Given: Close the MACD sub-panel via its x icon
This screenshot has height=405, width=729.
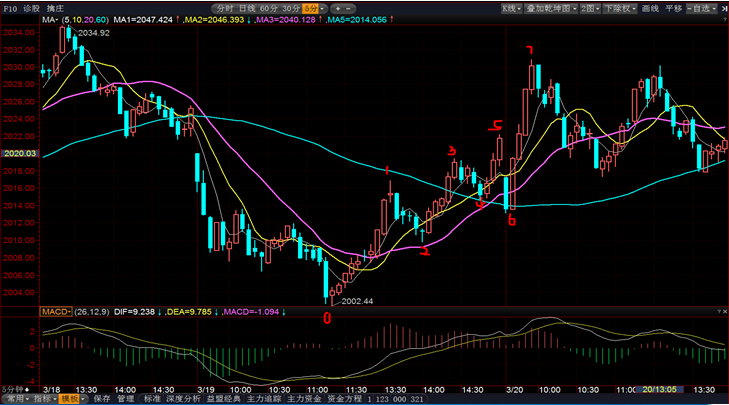Looking at the screenshot, I should (x=724, y=311).
